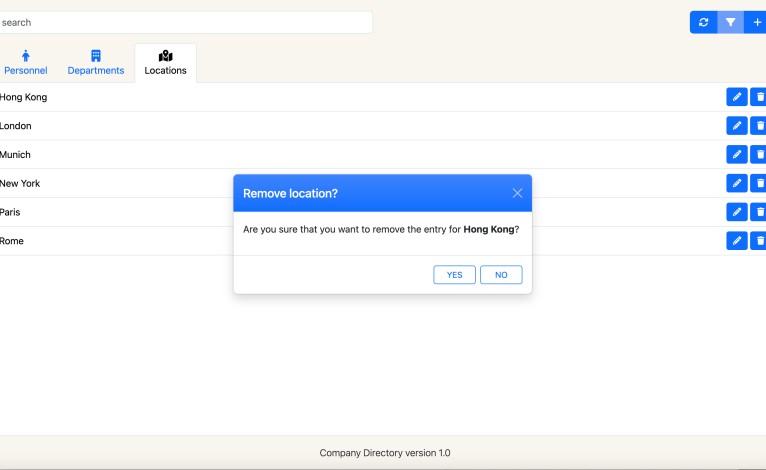Click edit pencil for Rome
Viewport: 766px width, 470px height.
(x=736, y=241)
